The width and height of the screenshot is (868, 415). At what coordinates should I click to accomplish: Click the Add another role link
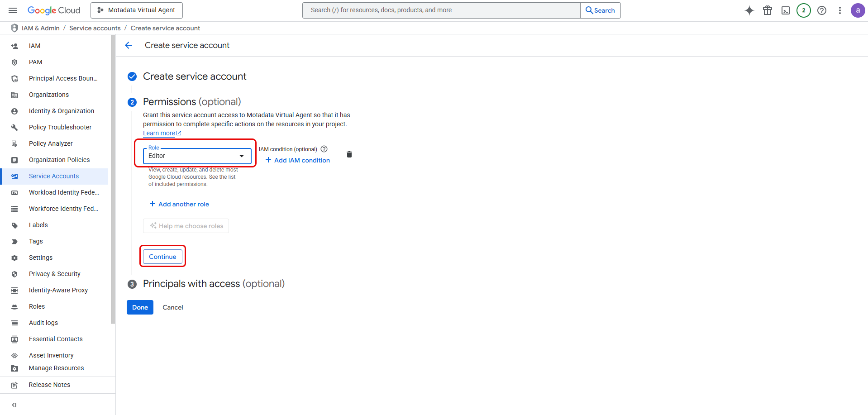pos(179,204)
